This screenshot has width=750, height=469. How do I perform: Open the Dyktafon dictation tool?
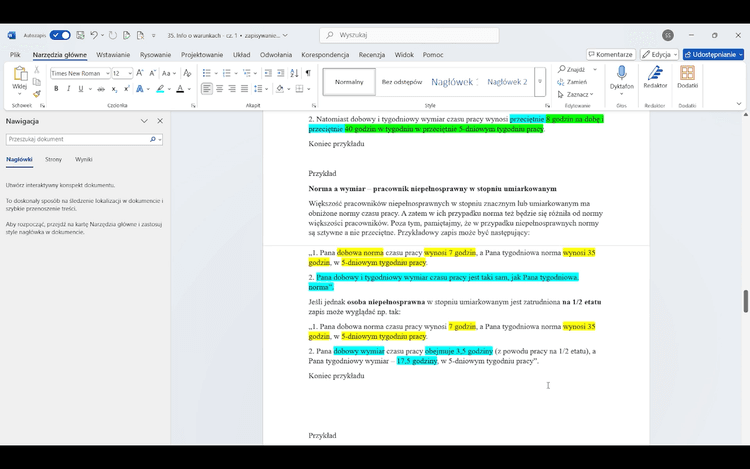coord(621,78)
